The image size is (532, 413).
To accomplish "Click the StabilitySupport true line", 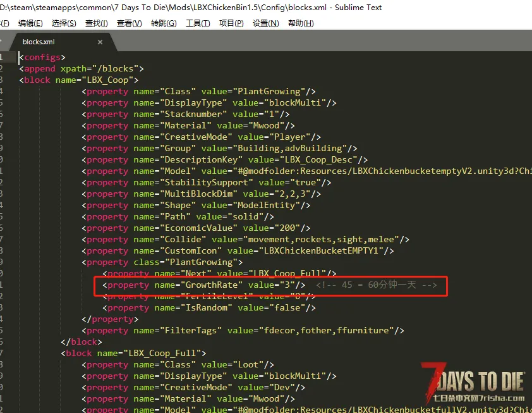I will [x=207, y=182].
